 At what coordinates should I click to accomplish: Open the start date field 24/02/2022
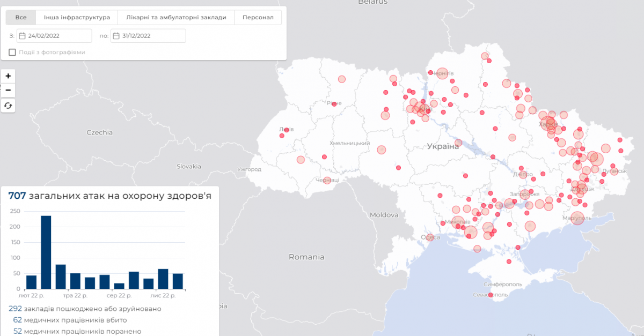coord(59,36)
